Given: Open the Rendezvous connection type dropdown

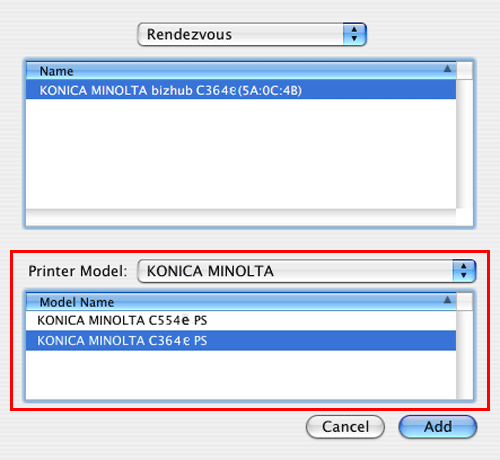Looking at the screenshot, I should coord(252,34).
